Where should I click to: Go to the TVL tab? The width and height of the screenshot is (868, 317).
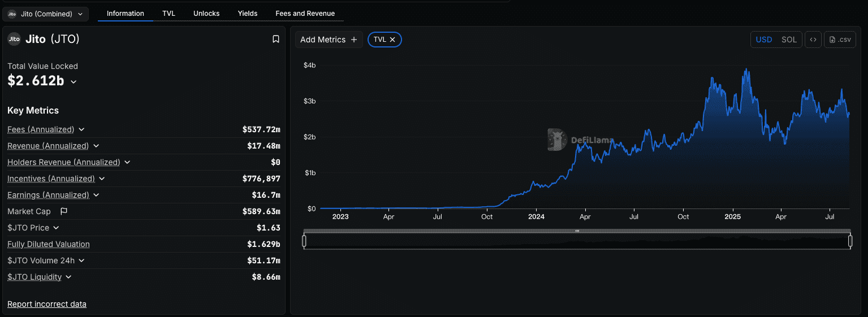tap(169, 14)
